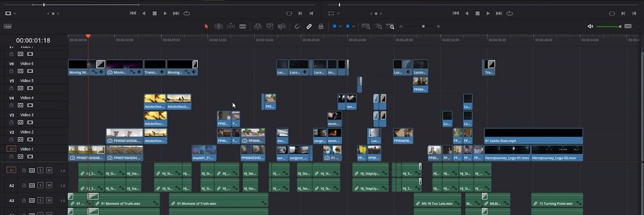Toggle Linked Selection chain icon
The height and width of the screenshot is (215, 644).
point(309,26)
